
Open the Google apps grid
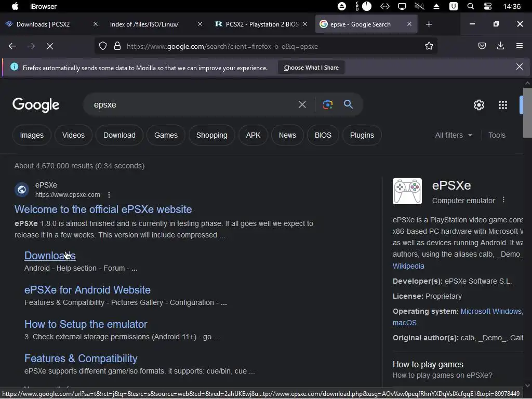point(503,105)
